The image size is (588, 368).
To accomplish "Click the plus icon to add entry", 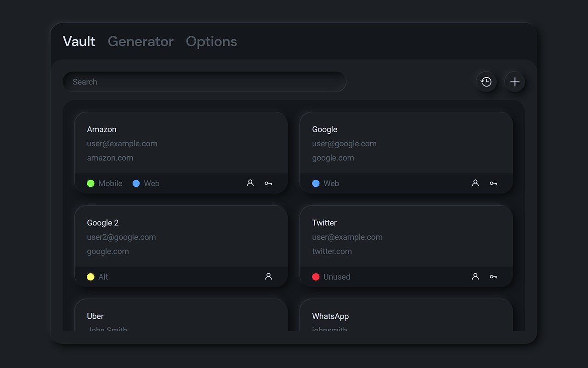I will point(515,82).
